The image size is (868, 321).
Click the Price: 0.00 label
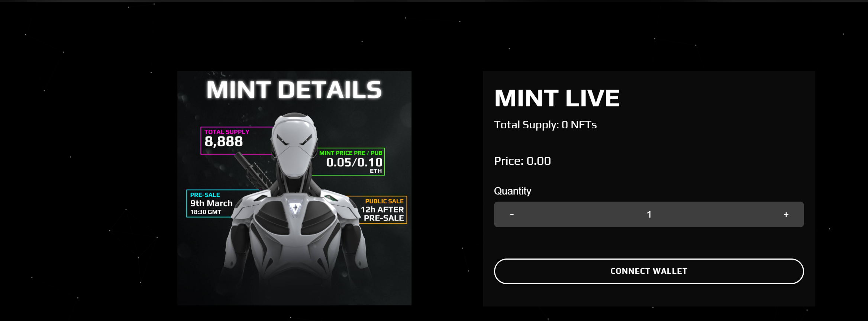coord(522,161)
